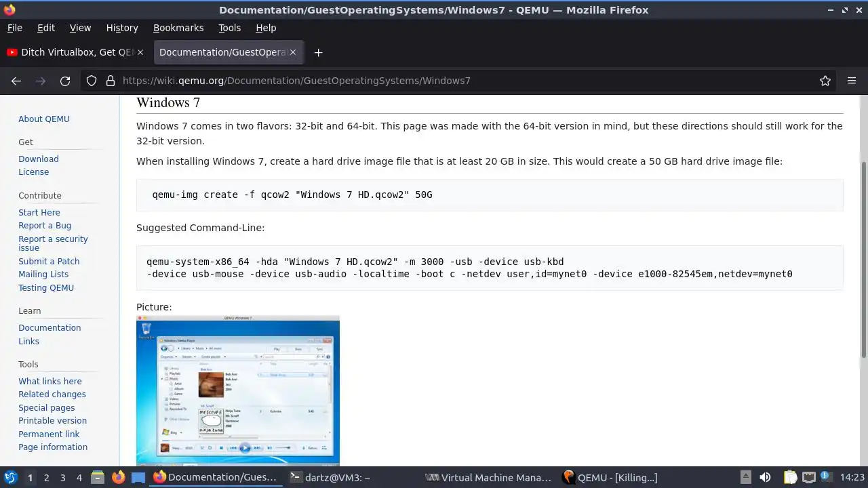The image size is (868, 488).
Task: Click the site security padlock icon
Action: (111, 81)
